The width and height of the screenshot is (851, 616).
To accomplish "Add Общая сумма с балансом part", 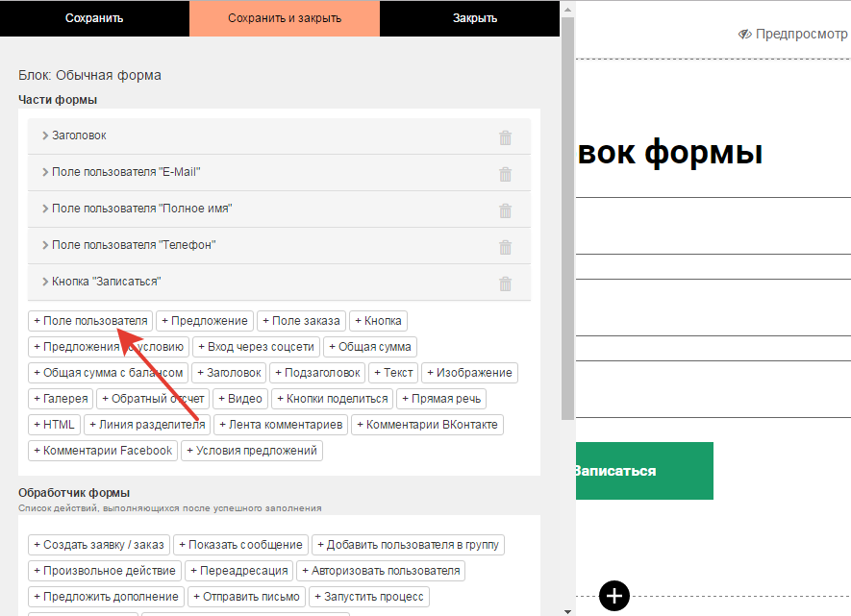I will (x=108, y=373).
